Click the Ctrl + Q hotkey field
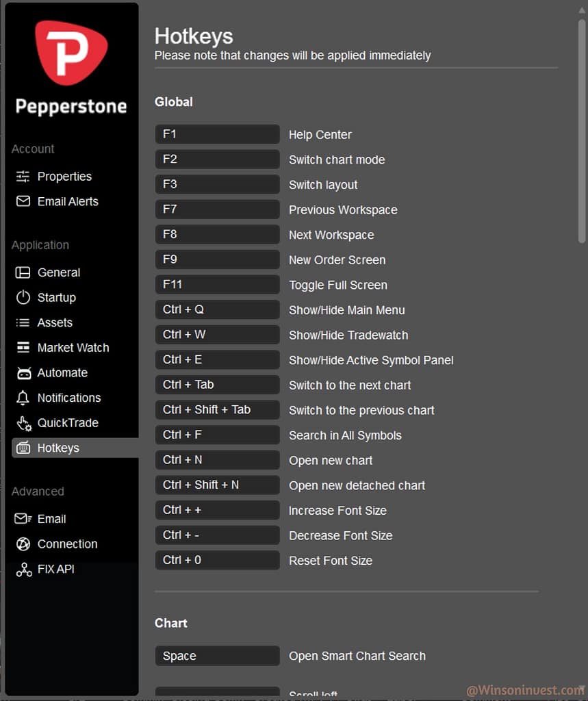The width and height of the screenshot is (588, 701). click(x=217, y=309)
